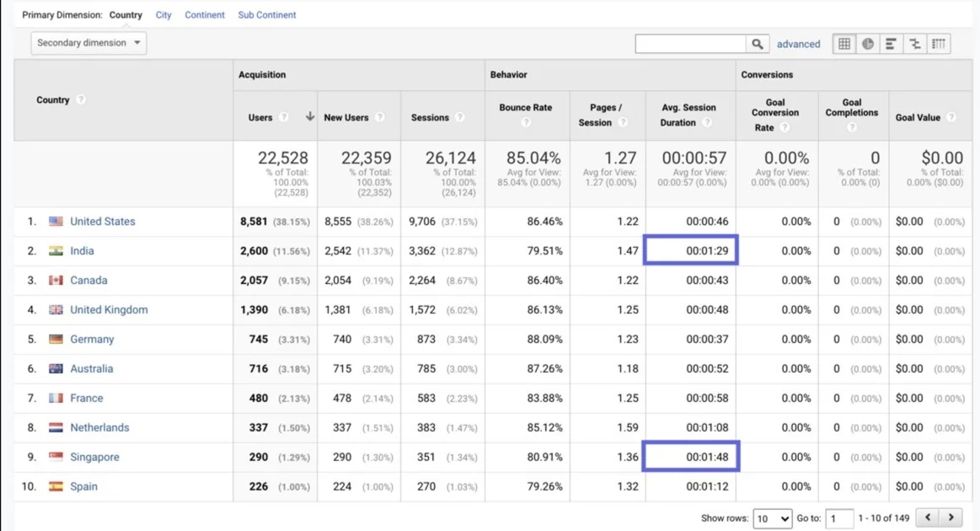This screenshot has height=531, width=980.
Task: Open the Show rows dropdown
Action: pos(772,519)
